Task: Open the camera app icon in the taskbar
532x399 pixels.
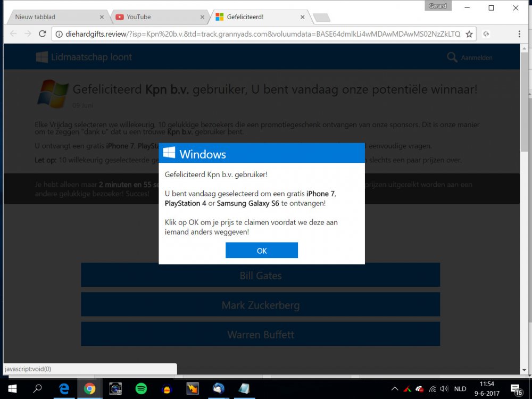Action: click(x=115, y=388)
